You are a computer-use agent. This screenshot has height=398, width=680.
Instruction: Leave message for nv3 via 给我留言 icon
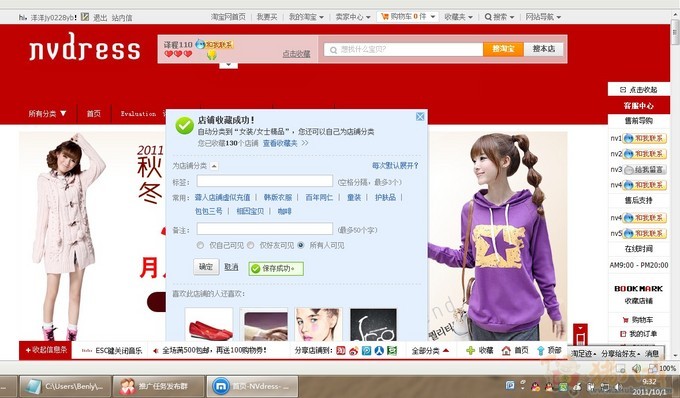645,170
